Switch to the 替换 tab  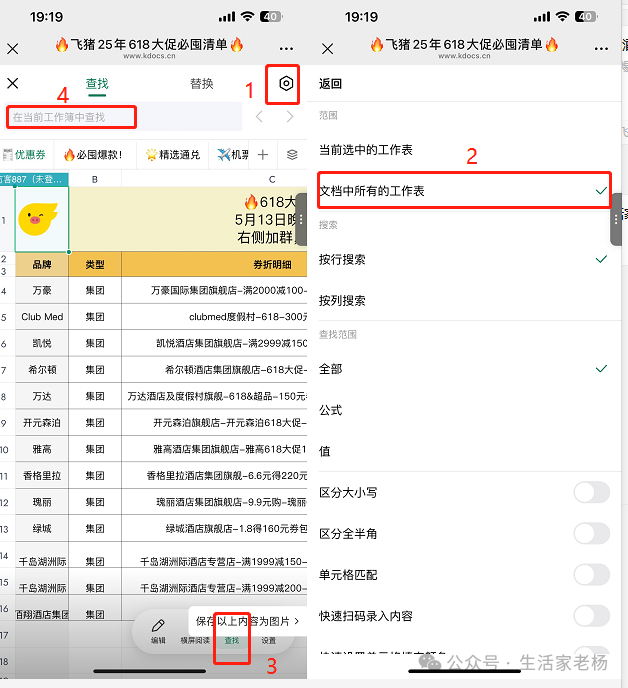(201, 83)
